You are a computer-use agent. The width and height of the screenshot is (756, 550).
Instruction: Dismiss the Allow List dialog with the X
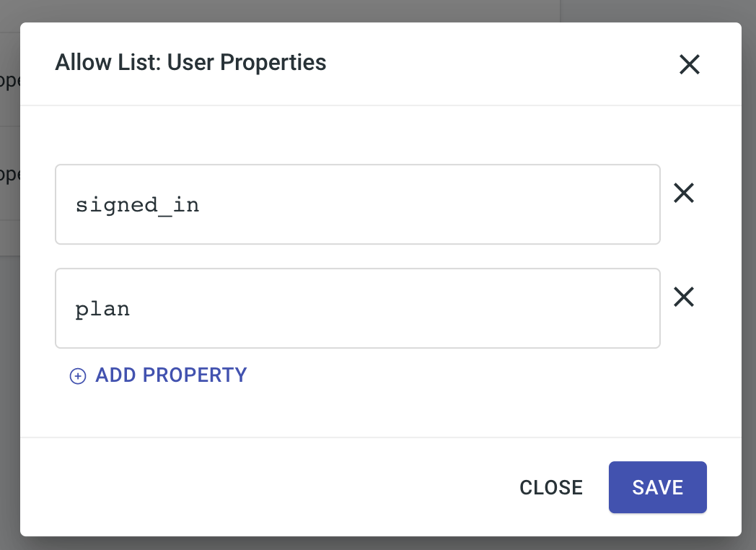click(690, 64)
